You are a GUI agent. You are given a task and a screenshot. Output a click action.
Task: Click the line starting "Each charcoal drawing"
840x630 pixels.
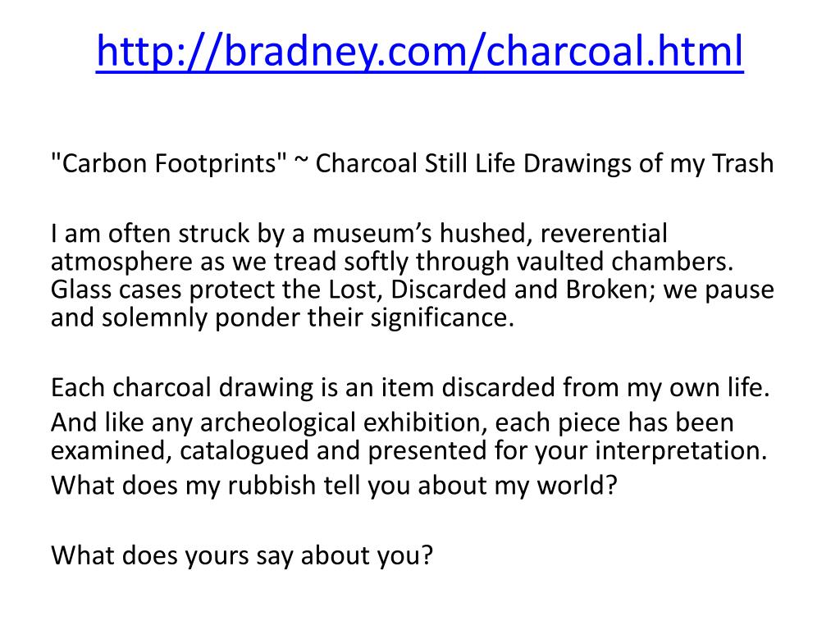(410, 386)
